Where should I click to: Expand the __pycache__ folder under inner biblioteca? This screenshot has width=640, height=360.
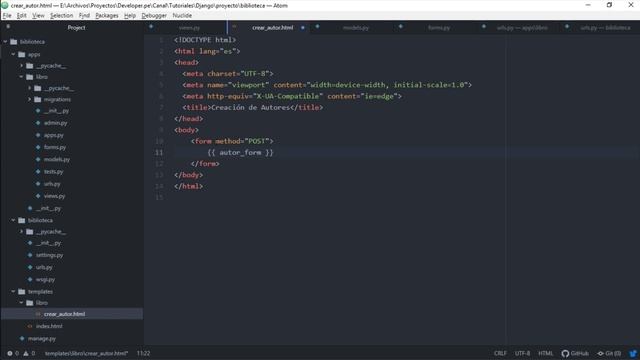(22, 231)
